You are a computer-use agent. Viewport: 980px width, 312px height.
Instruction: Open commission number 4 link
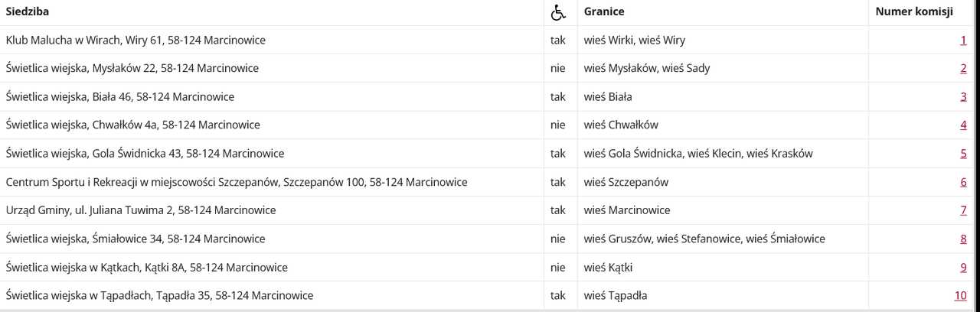[963, 125]
